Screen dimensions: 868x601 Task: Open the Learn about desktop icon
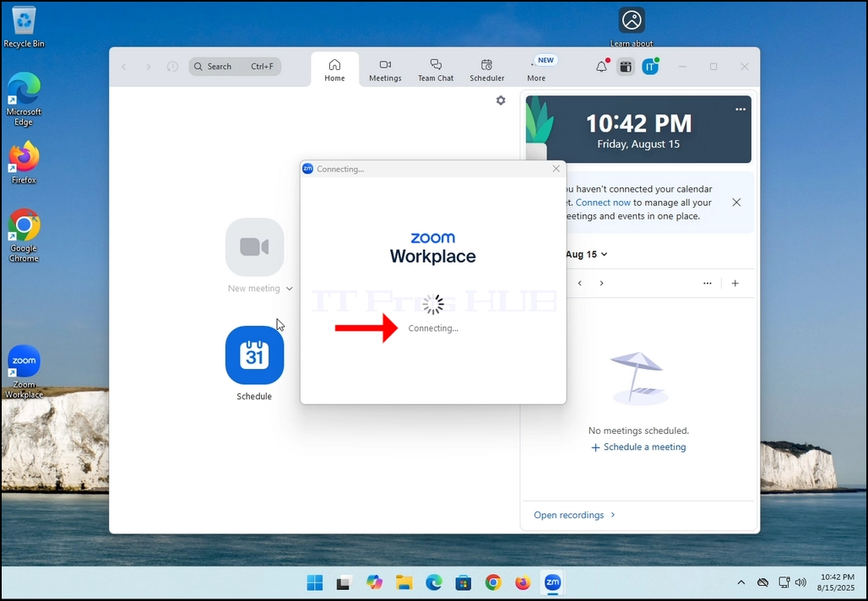632,26
